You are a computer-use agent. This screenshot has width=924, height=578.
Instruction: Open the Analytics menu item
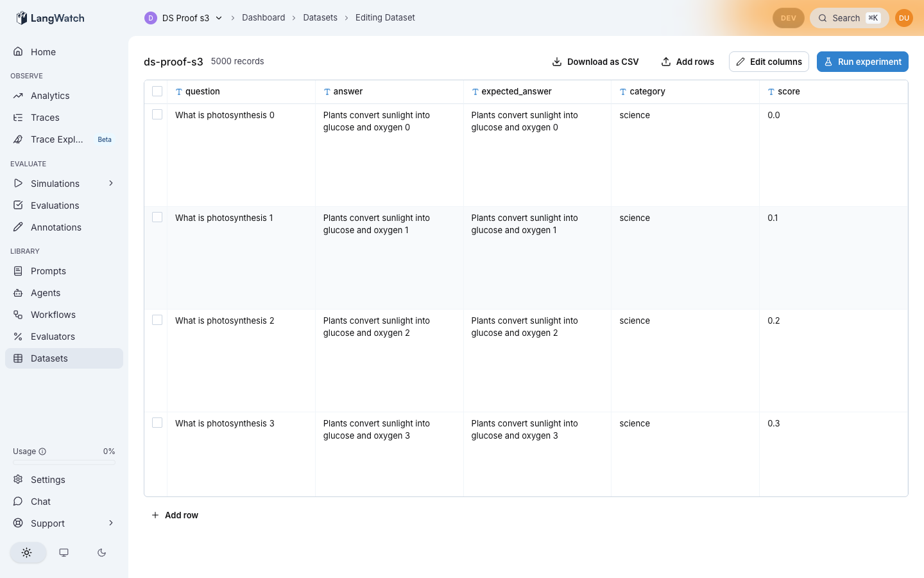tap(64, 96)
